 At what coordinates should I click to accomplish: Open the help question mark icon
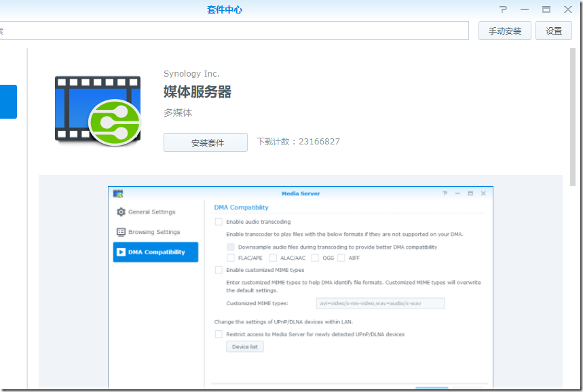point(503,9)
